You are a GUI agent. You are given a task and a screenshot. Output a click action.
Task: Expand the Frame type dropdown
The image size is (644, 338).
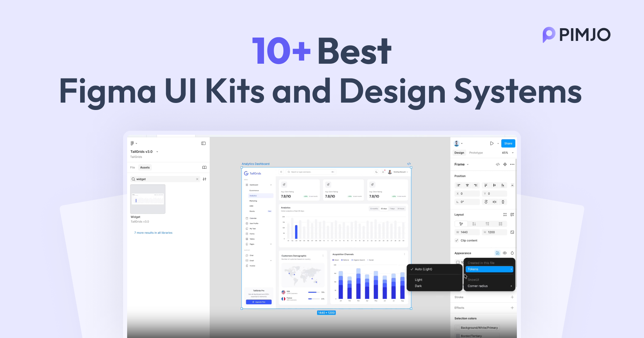coord(468,164)
